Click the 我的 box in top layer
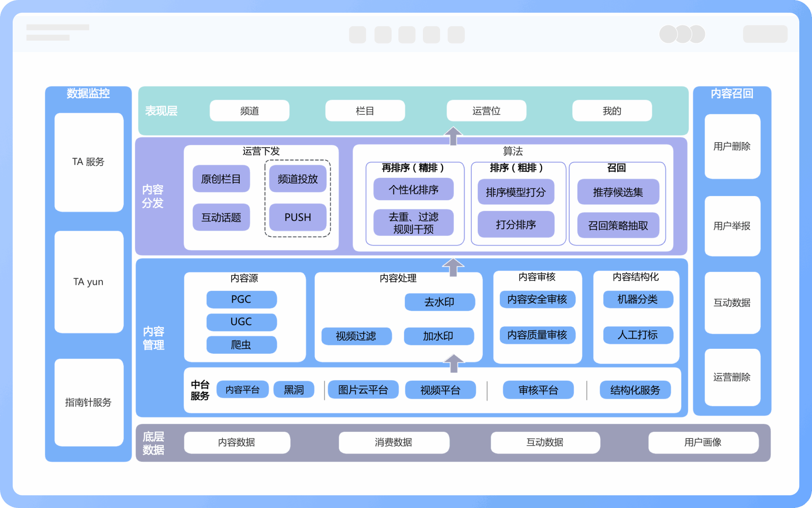The image size is (812, 508). 612,111
